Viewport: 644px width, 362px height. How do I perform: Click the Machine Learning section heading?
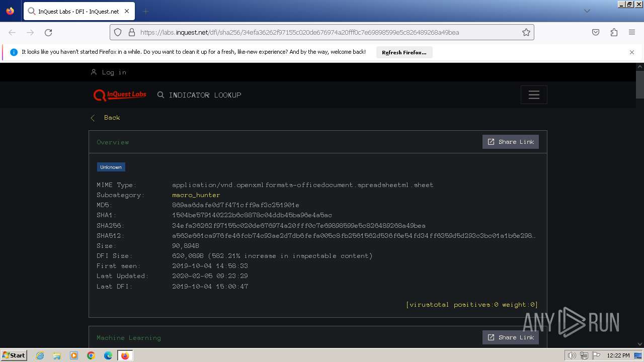tap(129, 338)
